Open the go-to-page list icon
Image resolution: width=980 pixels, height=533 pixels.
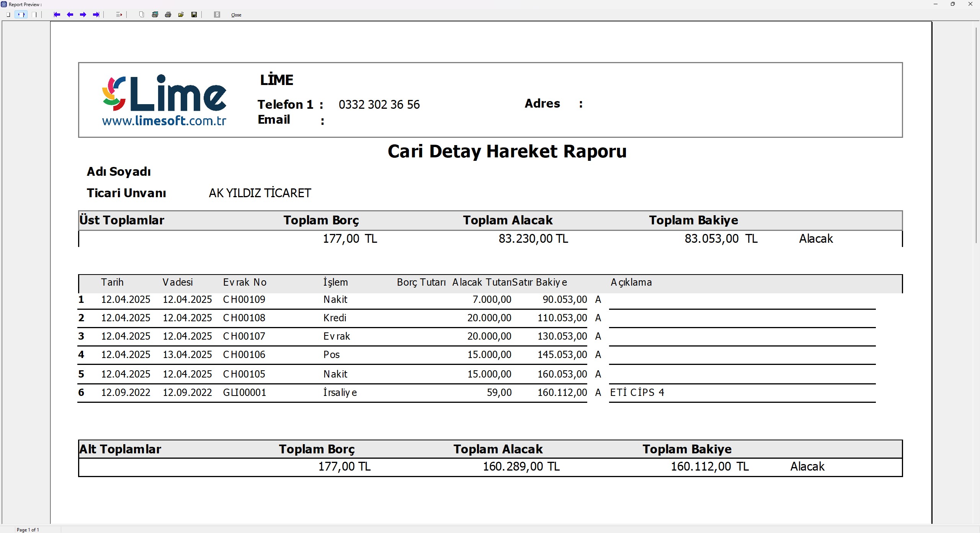(x=119, y=15)
